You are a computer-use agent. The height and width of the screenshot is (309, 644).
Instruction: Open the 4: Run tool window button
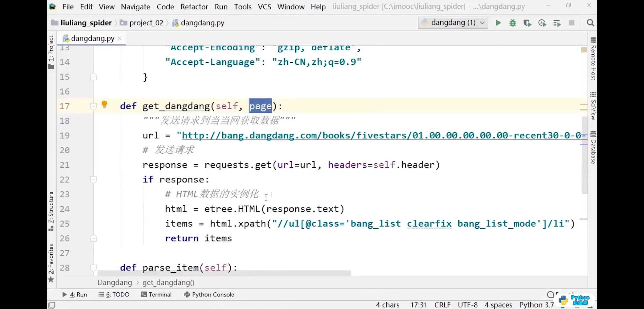[74, 294]
